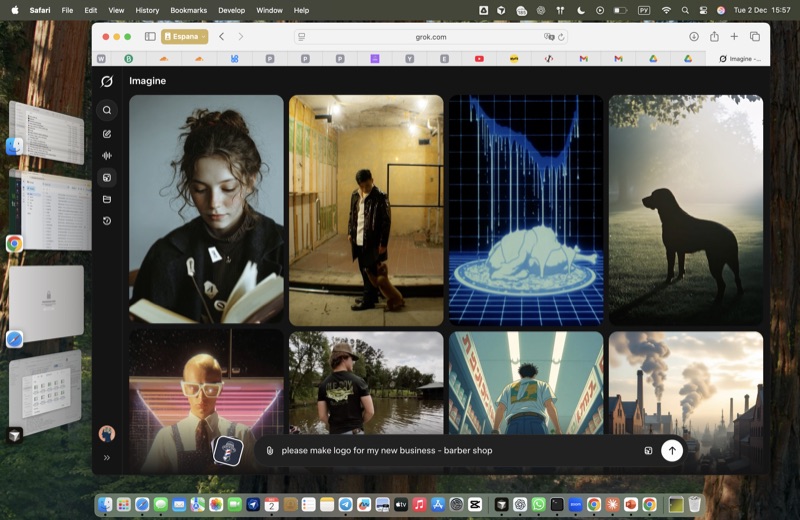Go back with Safari's back arrow
The image size is (800, 520).
click(x=221, y=36)
